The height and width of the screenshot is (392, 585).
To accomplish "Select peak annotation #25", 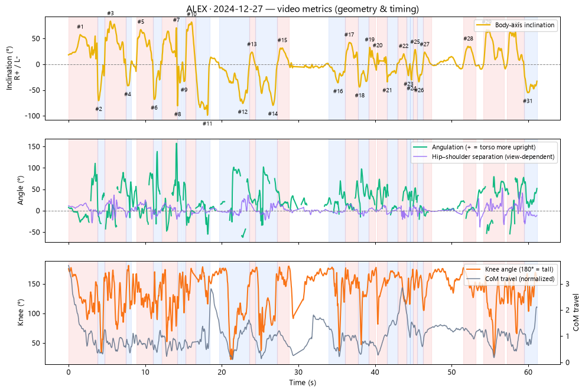I will (x=415, y=42).
